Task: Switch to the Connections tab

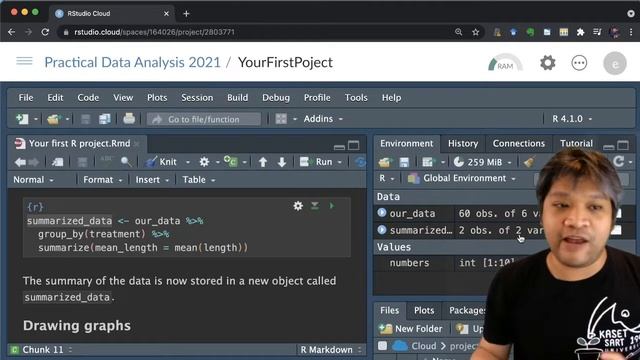Action: pyautogui.click(x=518, y=143)
